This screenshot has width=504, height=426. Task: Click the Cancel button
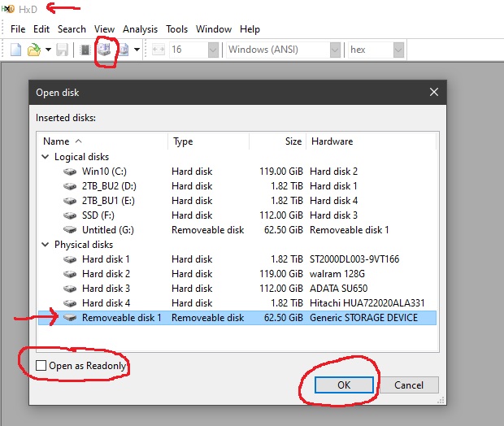(x=409, y=385)
